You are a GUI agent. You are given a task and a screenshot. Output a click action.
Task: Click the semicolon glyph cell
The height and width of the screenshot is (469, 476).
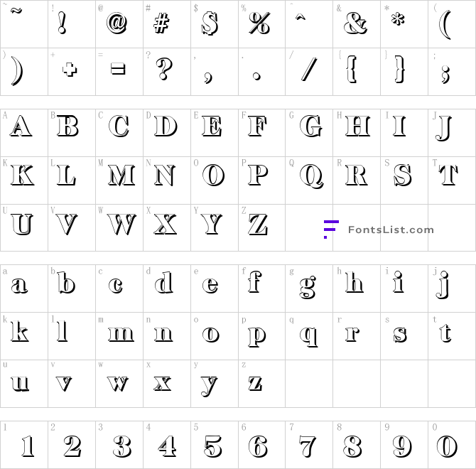[452, 72]
